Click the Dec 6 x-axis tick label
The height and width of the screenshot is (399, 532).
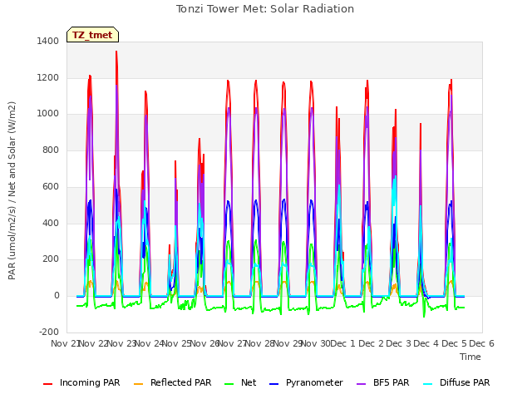[481, 343]
